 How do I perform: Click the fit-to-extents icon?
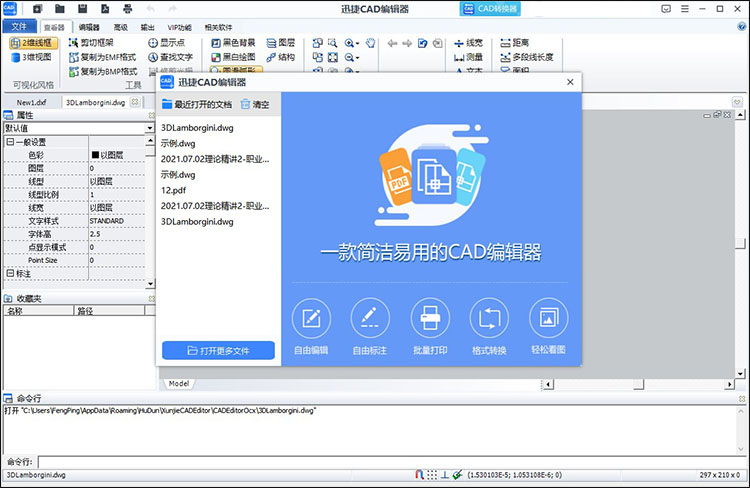[x=333, y=57]
